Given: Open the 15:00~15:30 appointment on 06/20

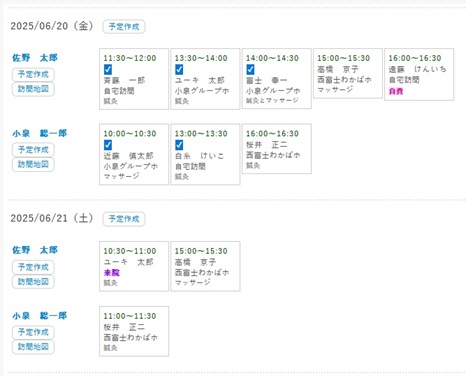Looking at the screenshot, I should tap(348, 73).
